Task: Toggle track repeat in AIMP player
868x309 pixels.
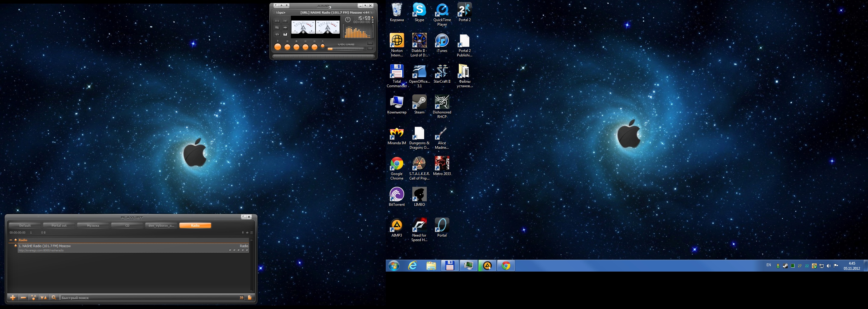Action: coord(277,34)
